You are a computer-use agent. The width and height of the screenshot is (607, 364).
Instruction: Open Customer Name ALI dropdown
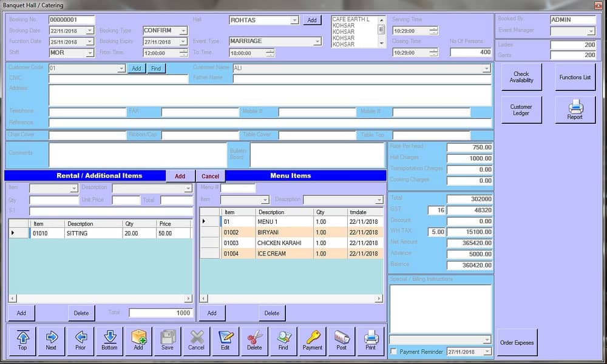tap(487, 69)
